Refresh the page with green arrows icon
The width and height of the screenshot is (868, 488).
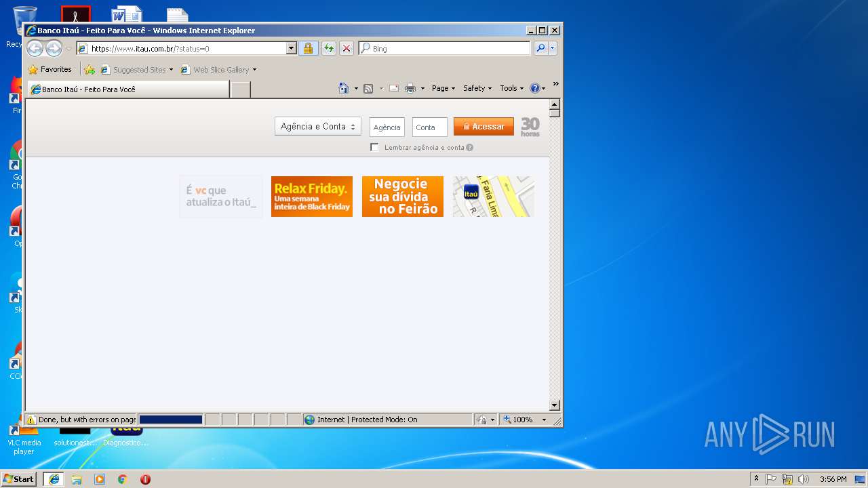(328, 48)
